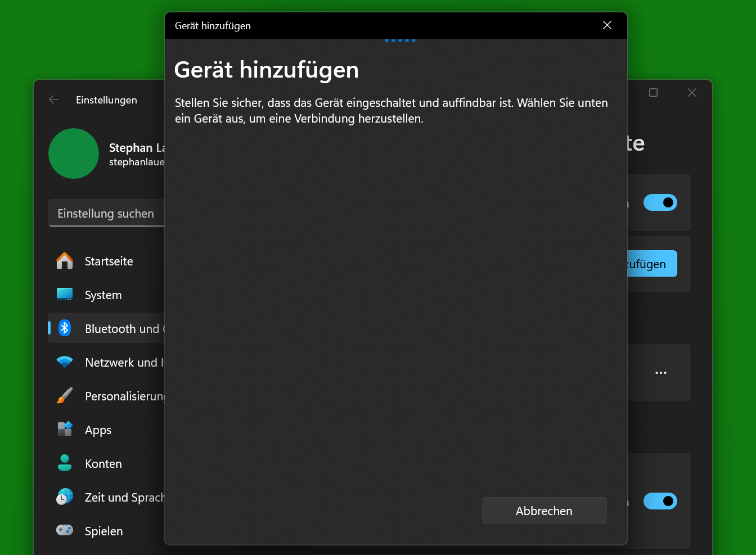This screenshot has height=555, width=756.
Task: Maximize the Einstellungen window
Action: (653, 93)
